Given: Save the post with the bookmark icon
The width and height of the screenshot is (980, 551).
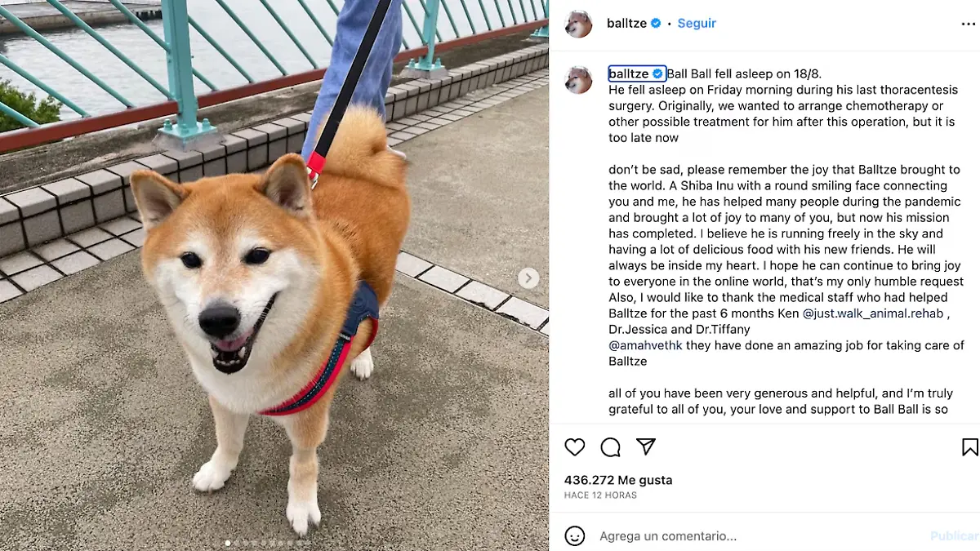Looking at the screenshot, I should (x=969, y=447).
